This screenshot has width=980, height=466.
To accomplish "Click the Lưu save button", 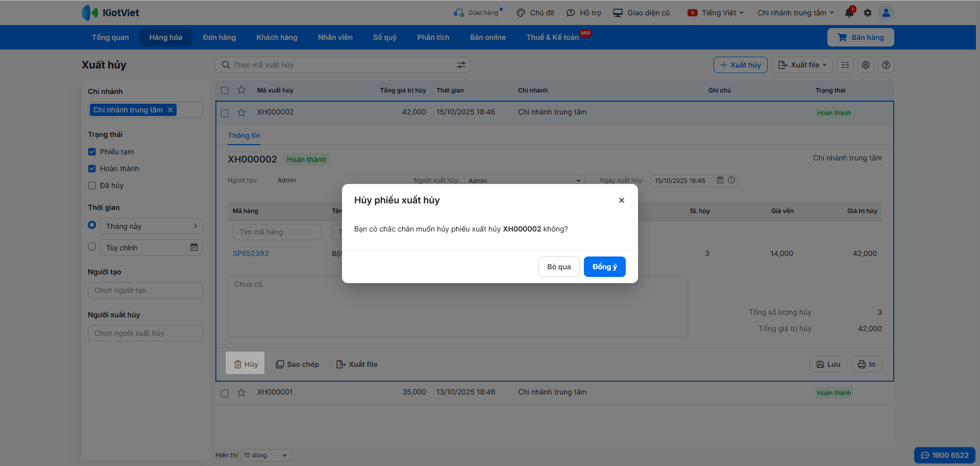I will pos(828,364).
